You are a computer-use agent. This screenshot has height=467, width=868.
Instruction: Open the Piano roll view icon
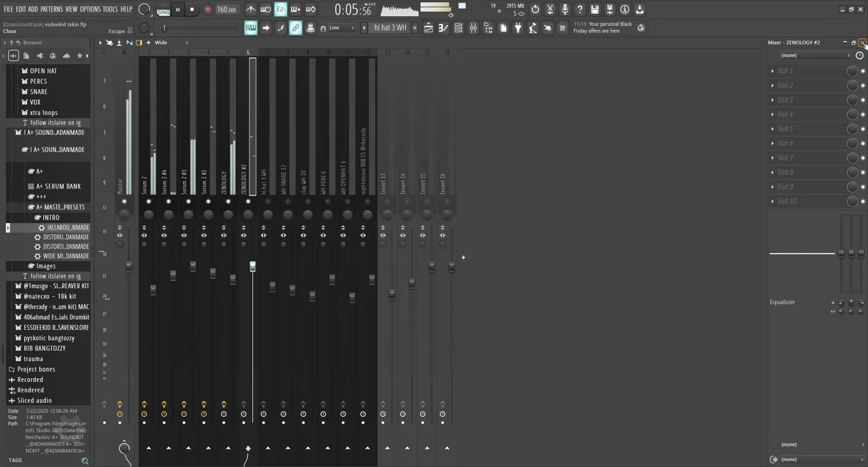click(443, 28)
